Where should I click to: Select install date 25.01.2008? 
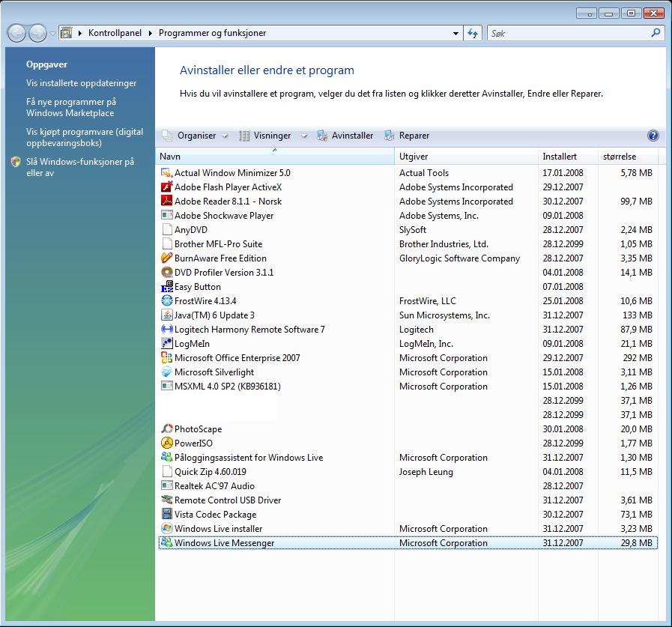tap(563, 301)
